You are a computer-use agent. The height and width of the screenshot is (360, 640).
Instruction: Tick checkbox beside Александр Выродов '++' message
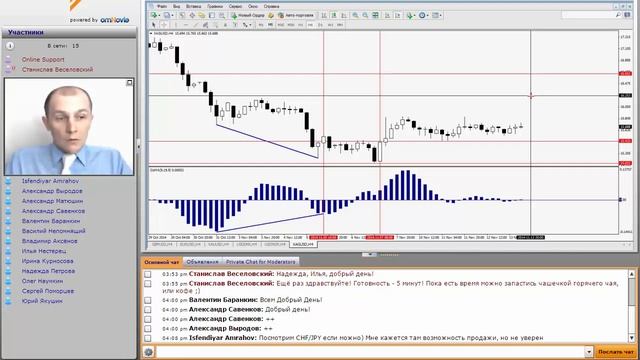pyautogui.click(x=148, y=329)
